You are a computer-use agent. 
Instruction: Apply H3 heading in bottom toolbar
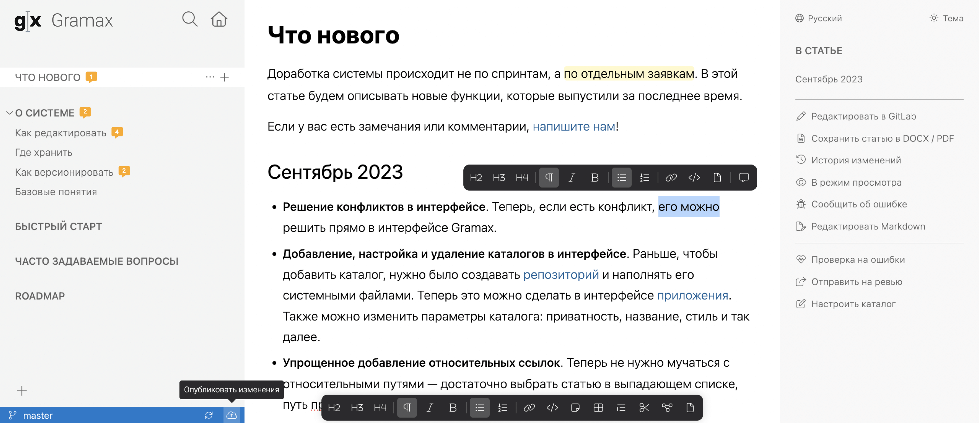[x=357, y=408]
